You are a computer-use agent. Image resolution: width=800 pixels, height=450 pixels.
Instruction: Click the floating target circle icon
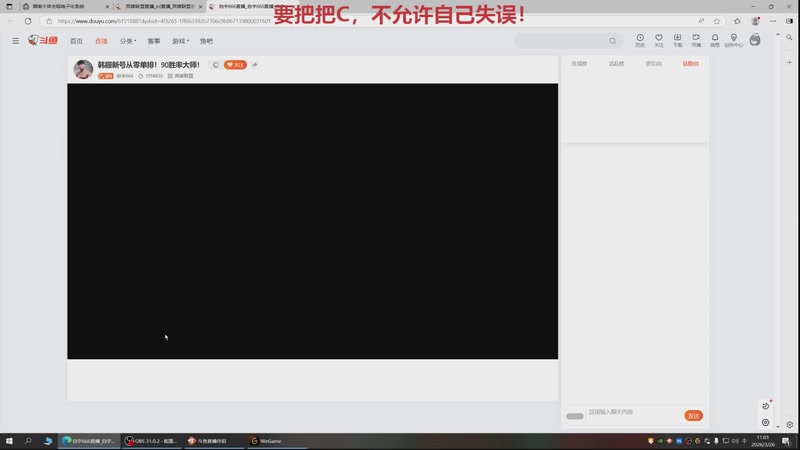coord(765,422)
